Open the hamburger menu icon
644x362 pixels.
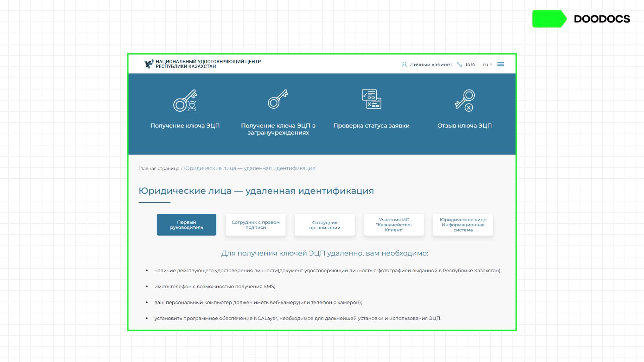tap(500, 64)
